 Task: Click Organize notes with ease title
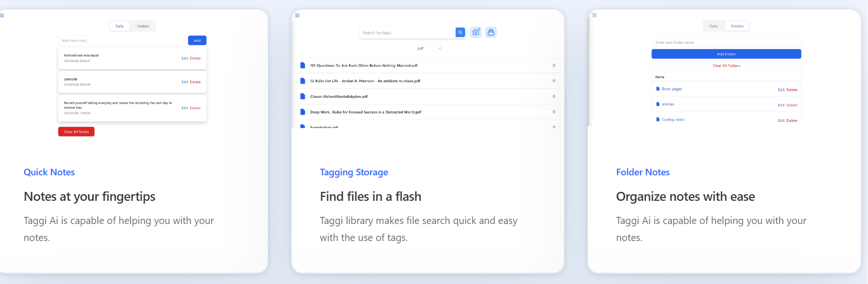click(x=685, y=197)
